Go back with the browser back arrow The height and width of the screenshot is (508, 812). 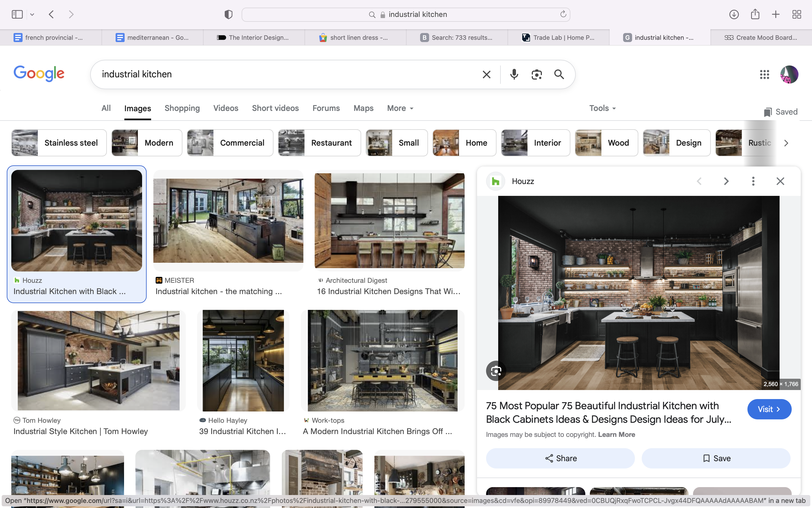click(x=51, y=14)
